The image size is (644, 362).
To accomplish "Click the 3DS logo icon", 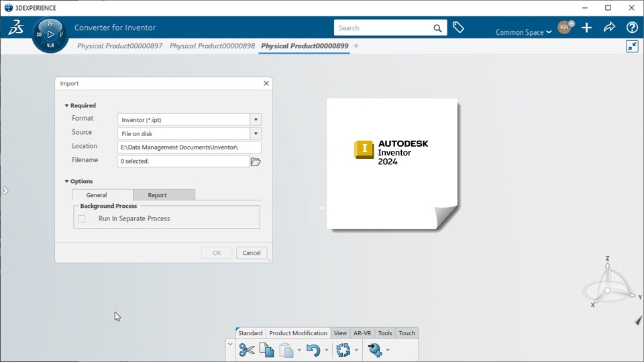I will point(16,27).
